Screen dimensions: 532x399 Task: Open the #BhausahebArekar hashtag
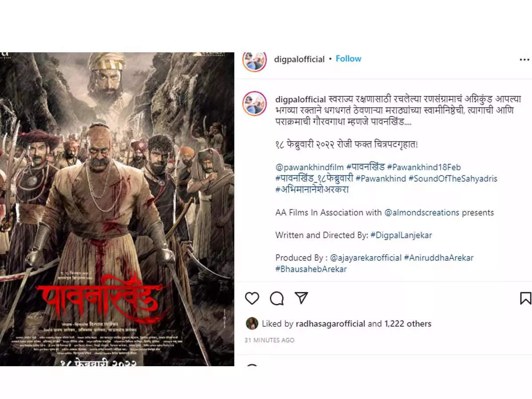pos(311,269)
